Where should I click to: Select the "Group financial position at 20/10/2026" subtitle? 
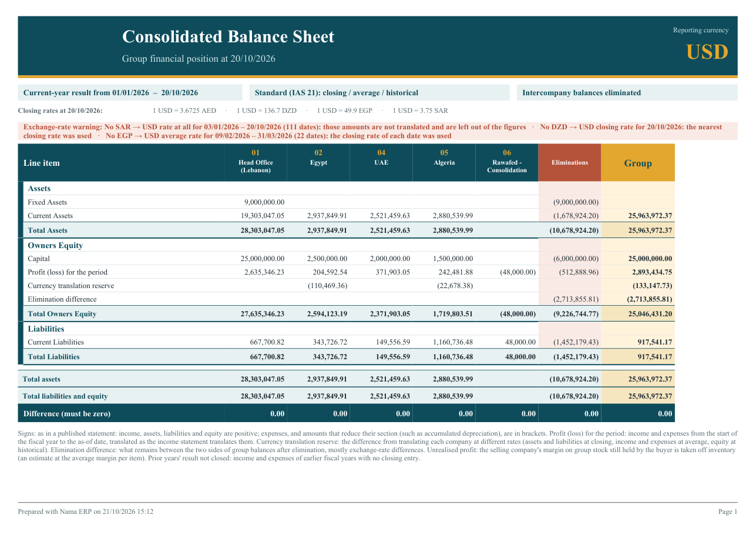coord(199,59)
